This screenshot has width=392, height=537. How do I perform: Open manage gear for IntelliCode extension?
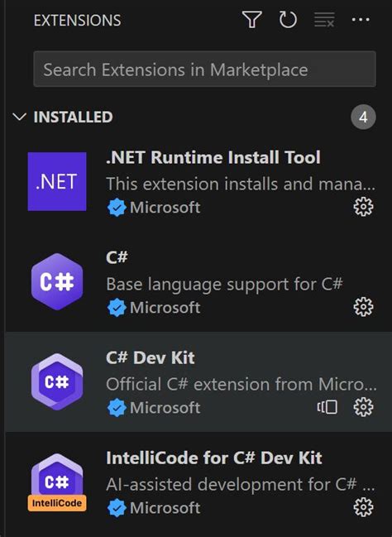(363, 507)
